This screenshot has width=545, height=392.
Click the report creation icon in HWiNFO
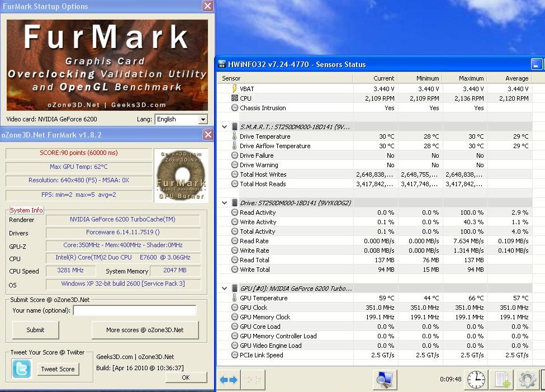pyautogui.click(x=501, y=379)
